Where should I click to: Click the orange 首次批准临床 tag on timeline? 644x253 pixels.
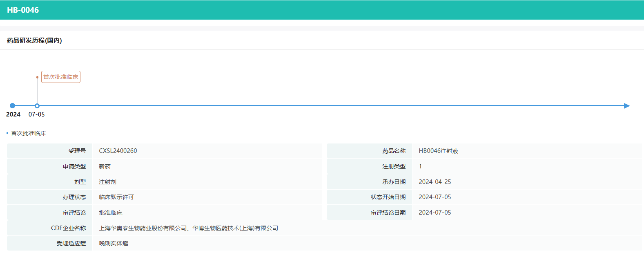(61, 77)
